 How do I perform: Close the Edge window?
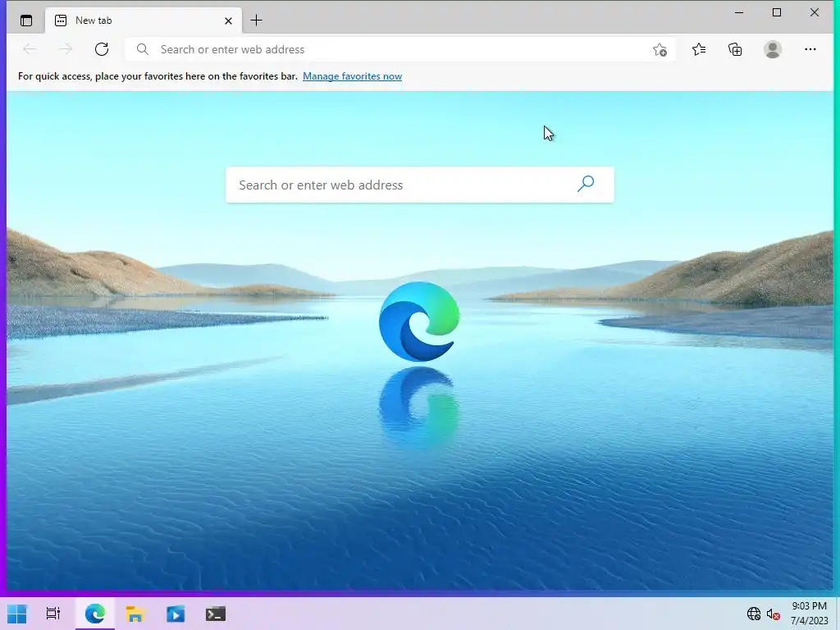coord(815,12)
